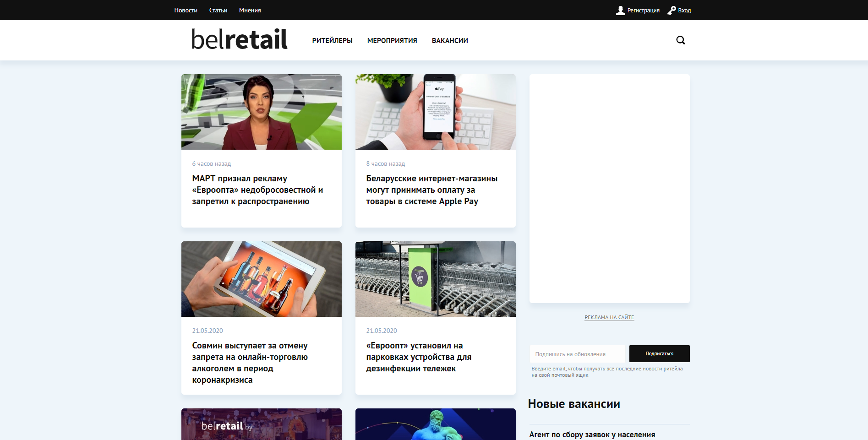The image size is (868, 440).
Task: Open the belretail.by branded thumbnail
Action: click(262, 424)
